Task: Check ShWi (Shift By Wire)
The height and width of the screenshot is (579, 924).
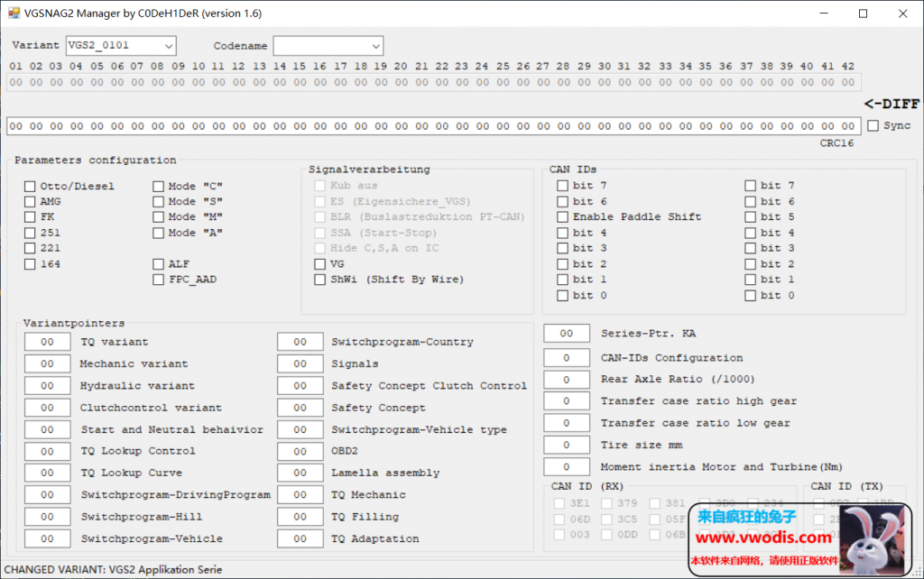Action: coord(320,280)
